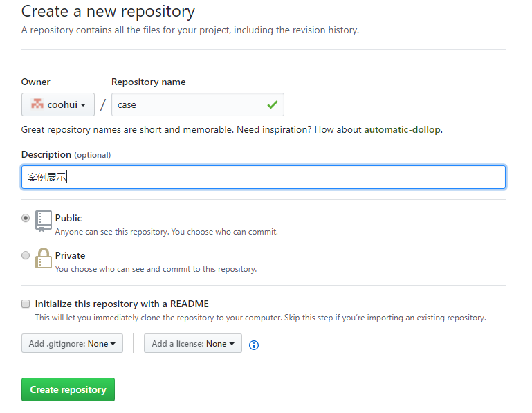Click the private repository lock icon

[x=44, y=258]
